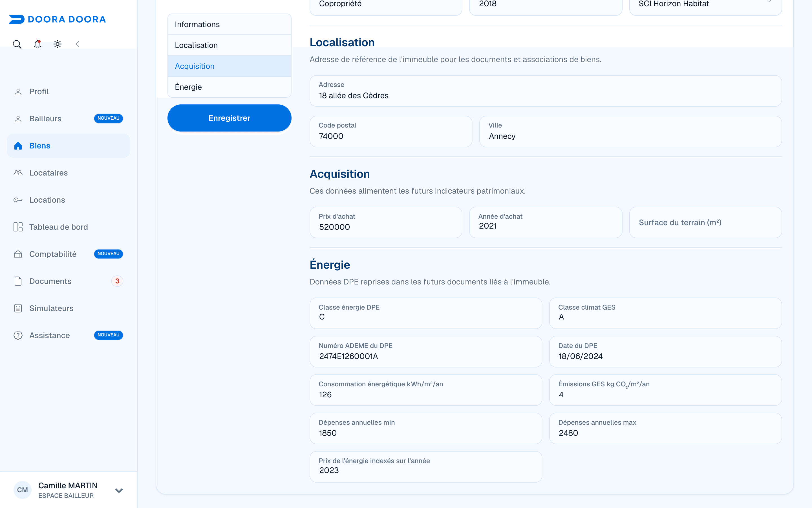Edit the Dépenses annuelles max field
Viewport: 812px width, 508px height.
(665, 428)
